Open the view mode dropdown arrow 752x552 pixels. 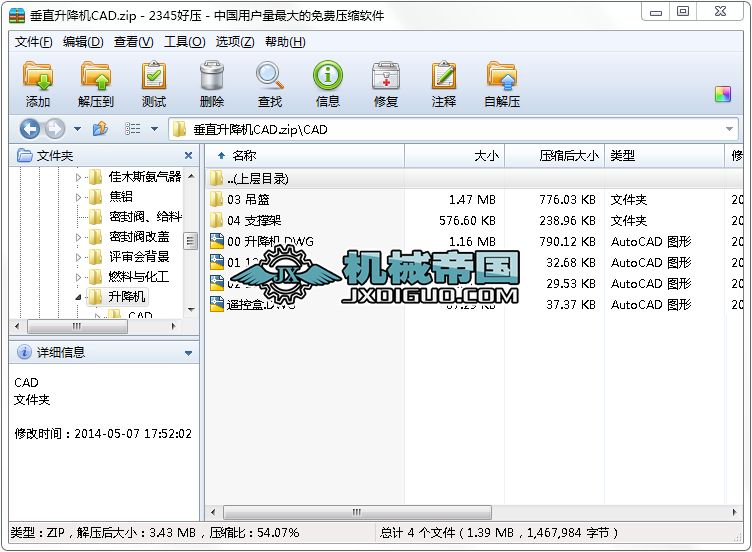[x=154, y=129]
